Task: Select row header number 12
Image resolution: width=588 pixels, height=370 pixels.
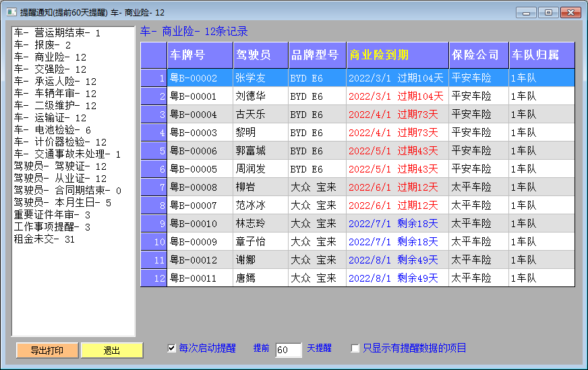Action: 154,278
